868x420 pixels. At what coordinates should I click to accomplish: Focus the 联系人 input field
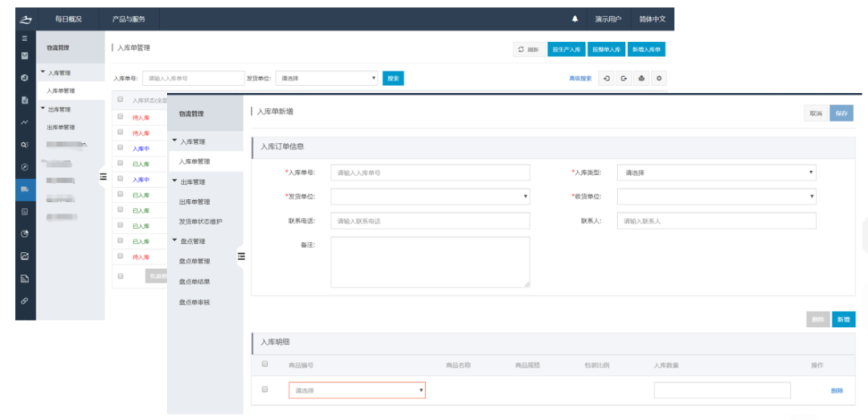coord(717,221)
